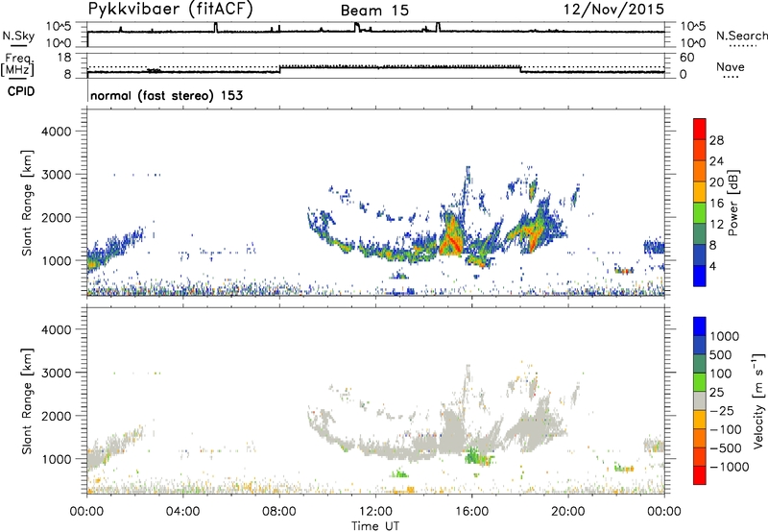Click the velocity panel 'Slant Range [km]' label
The height and width of the screenshot is (532, 768).
coord(27,401)
